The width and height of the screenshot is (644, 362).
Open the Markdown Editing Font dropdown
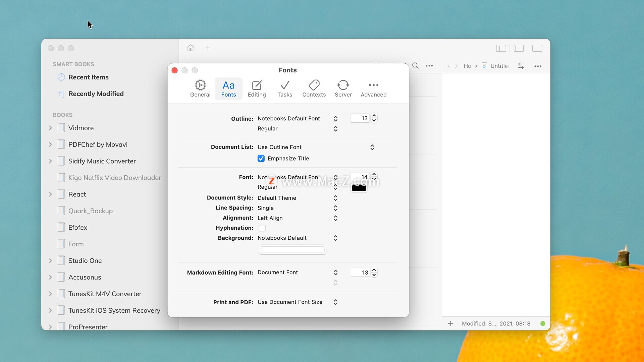(x=298, y=273)
